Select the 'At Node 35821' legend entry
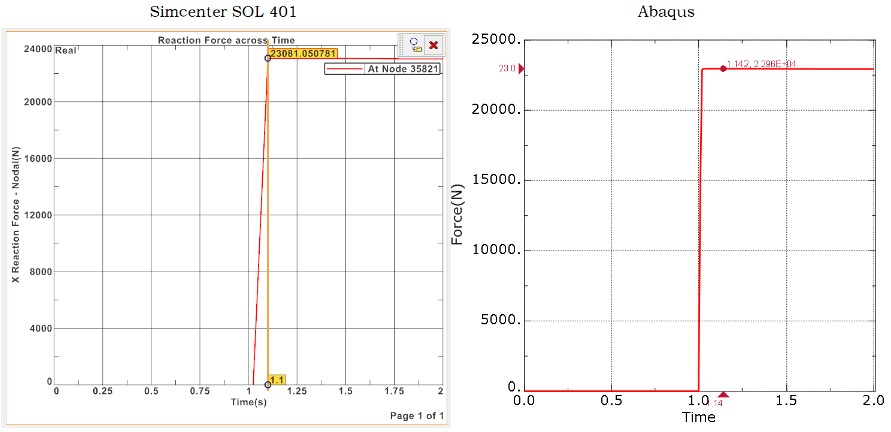Viewport: 891px width, 432px height. point(383,69)
